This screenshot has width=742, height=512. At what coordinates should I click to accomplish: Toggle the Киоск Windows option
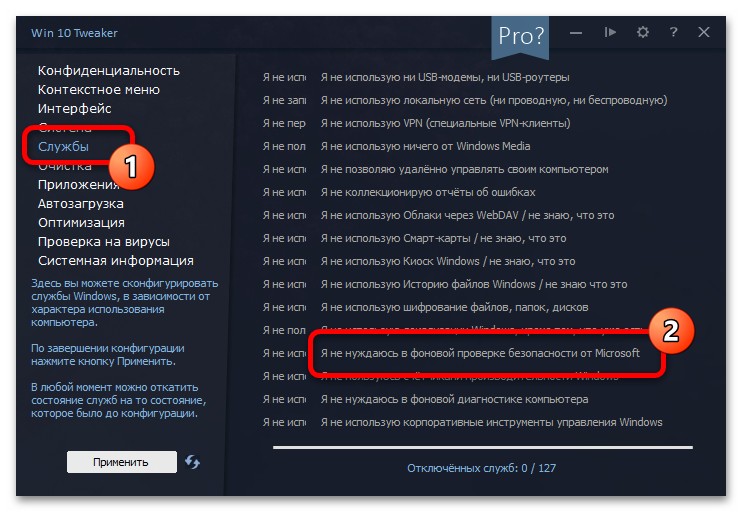click(x=448, y=261)
